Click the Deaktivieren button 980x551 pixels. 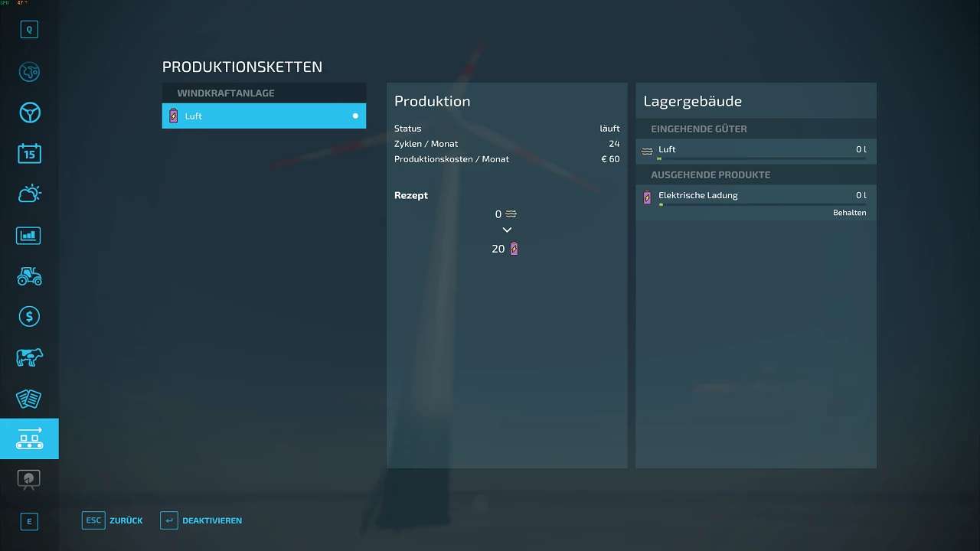pos(201,520)
